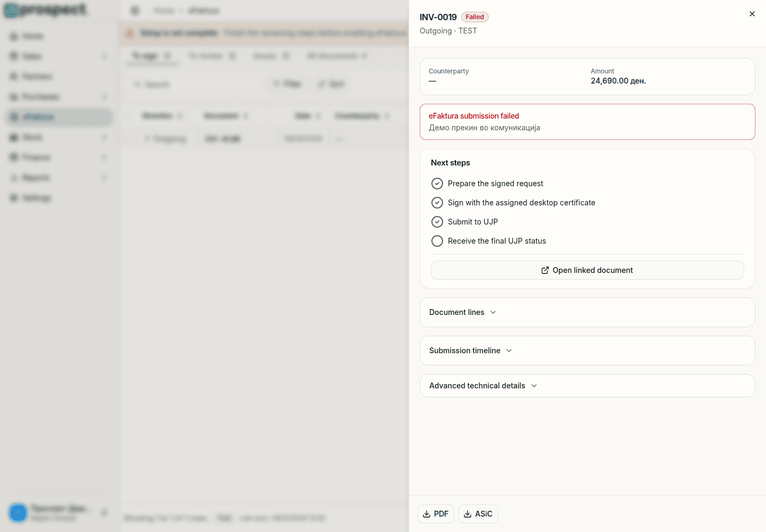This screenshot has width=766, height=532.
Task: Click the red Failed status badge
Action: click(x=474, y=17)
